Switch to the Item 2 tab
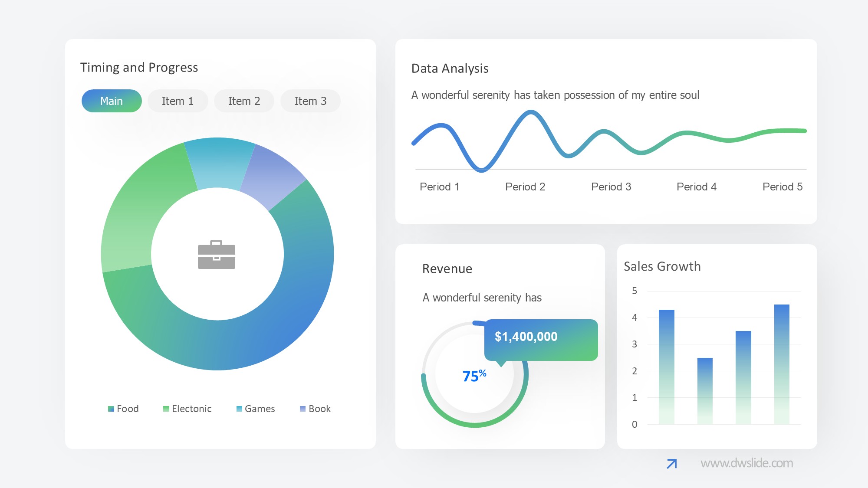The image size is (868, 488). pos(244,101)
